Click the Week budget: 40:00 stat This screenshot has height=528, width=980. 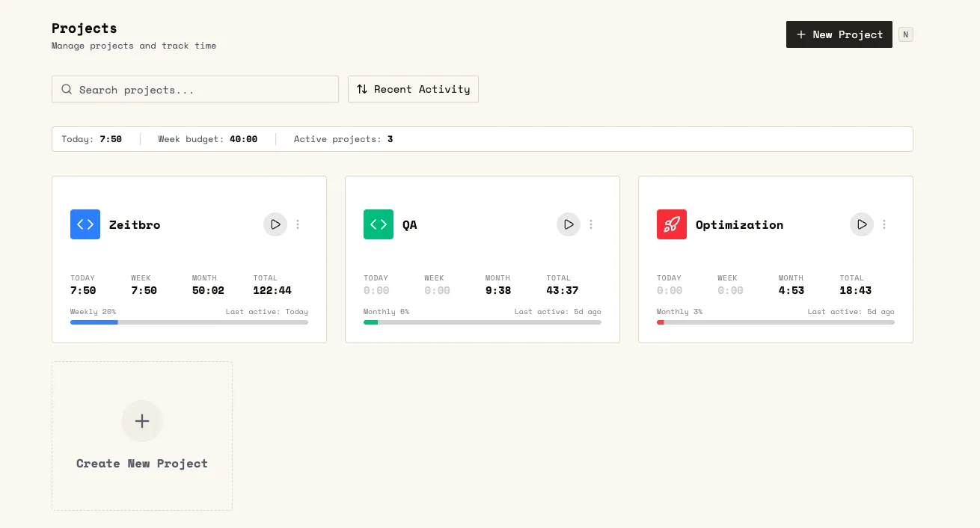pos(208,139)
